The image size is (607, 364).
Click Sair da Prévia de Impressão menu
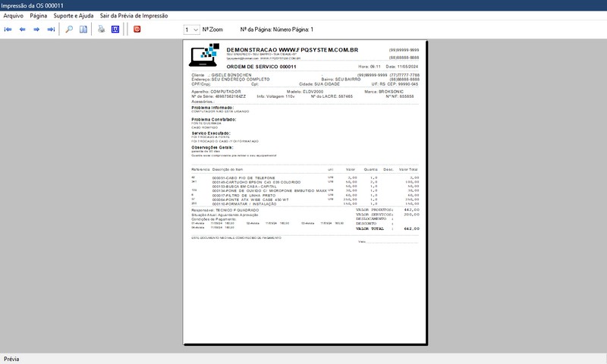pos(134,16)
